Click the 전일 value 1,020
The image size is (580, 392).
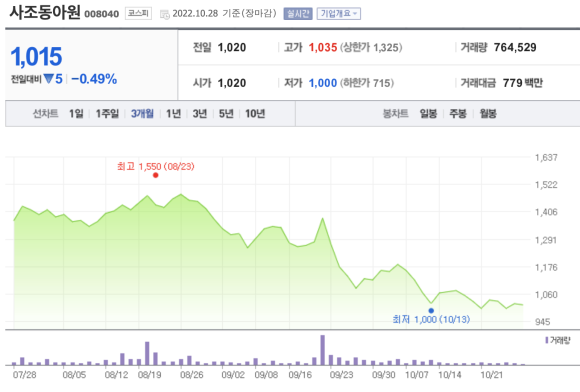point(232,47)
